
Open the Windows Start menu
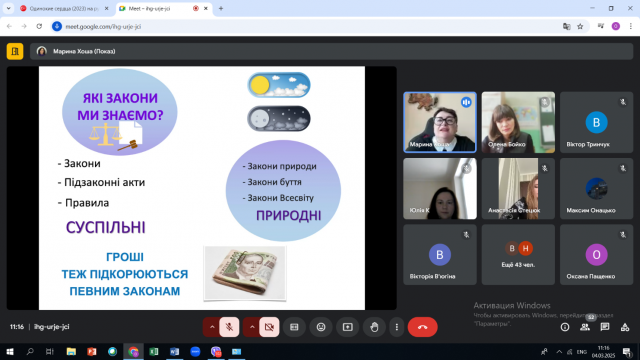(10, 351)
